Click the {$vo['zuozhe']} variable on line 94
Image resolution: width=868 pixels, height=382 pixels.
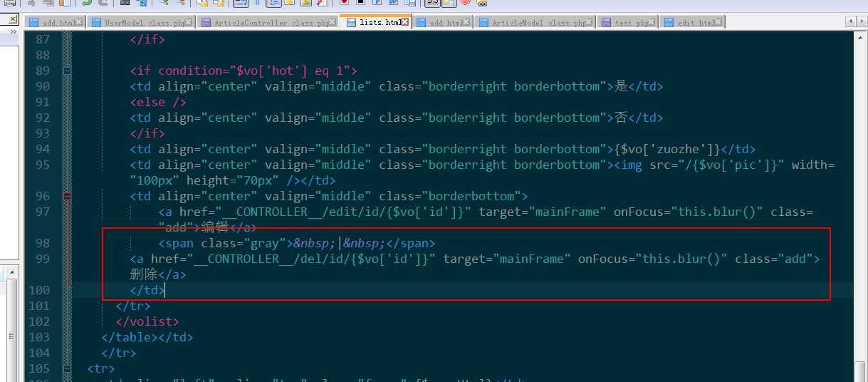tap(667, 149)
